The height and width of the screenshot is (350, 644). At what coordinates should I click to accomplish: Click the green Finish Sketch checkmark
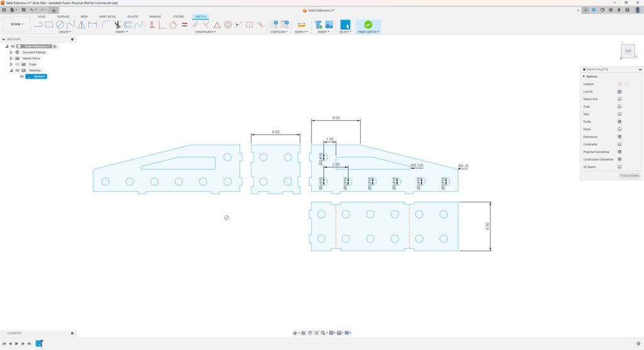(368, 25)
